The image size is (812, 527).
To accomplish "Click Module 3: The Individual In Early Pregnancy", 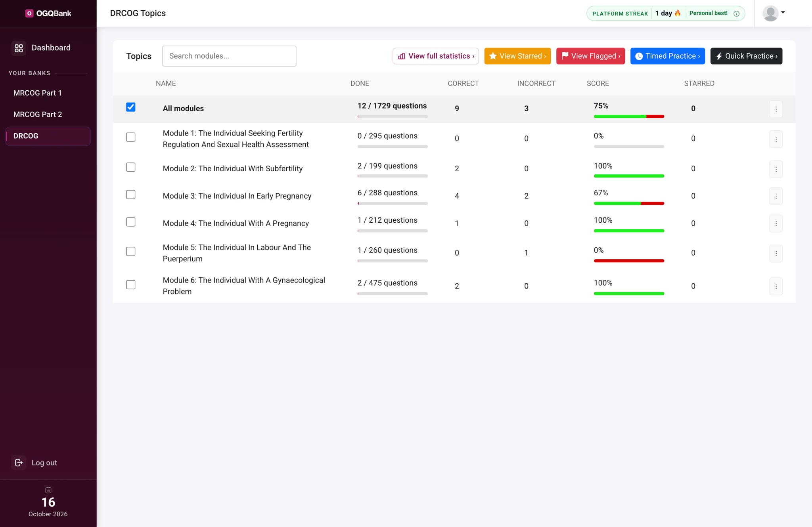I will click(237, 196).
